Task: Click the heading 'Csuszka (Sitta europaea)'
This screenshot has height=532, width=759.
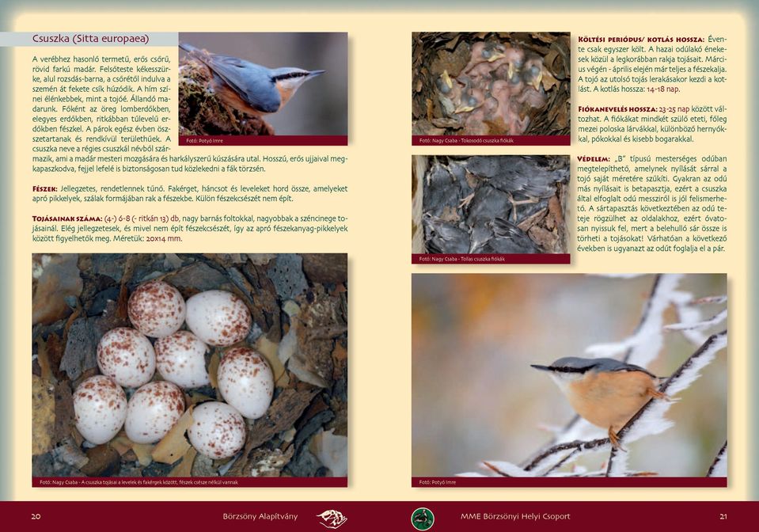Action: [90, 39]
